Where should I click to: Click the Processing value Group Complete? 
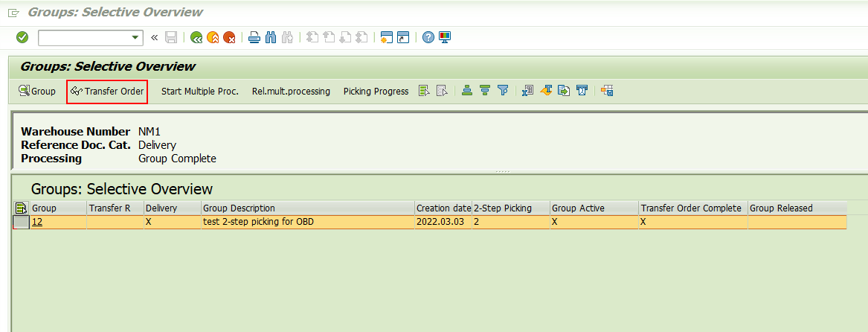(177, 159)
